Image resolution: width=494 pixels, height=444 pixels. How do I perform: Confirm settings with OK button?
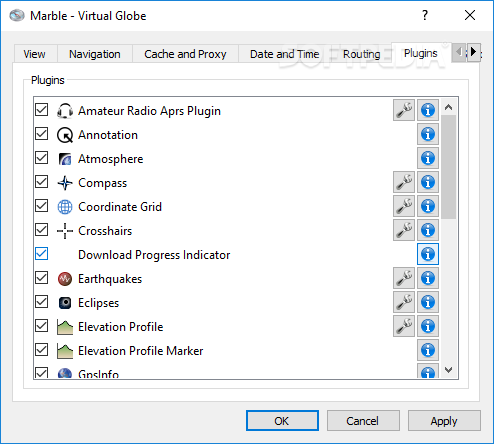pos(282,421)
